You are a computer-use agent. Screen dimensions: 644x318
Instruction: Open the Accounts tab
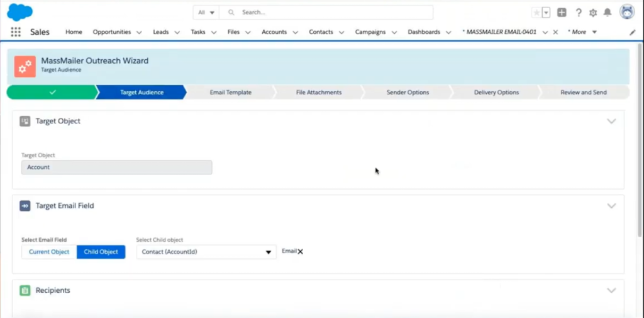pyautogui.click(x=274, y=31)
